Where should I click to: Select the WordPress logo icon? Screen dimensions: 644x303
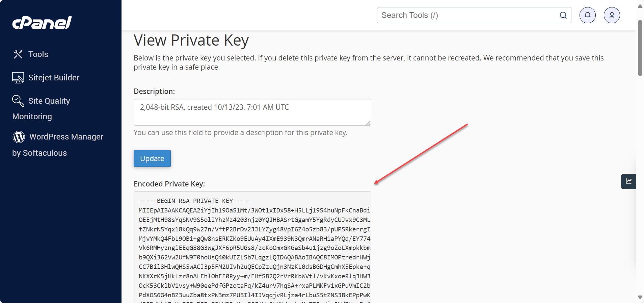19,137
